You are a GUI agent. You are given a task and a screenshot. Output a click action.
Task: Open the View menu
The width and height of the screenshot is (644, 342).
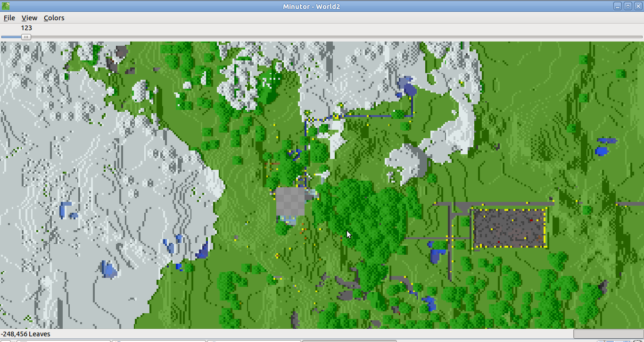tap(29, 18)
